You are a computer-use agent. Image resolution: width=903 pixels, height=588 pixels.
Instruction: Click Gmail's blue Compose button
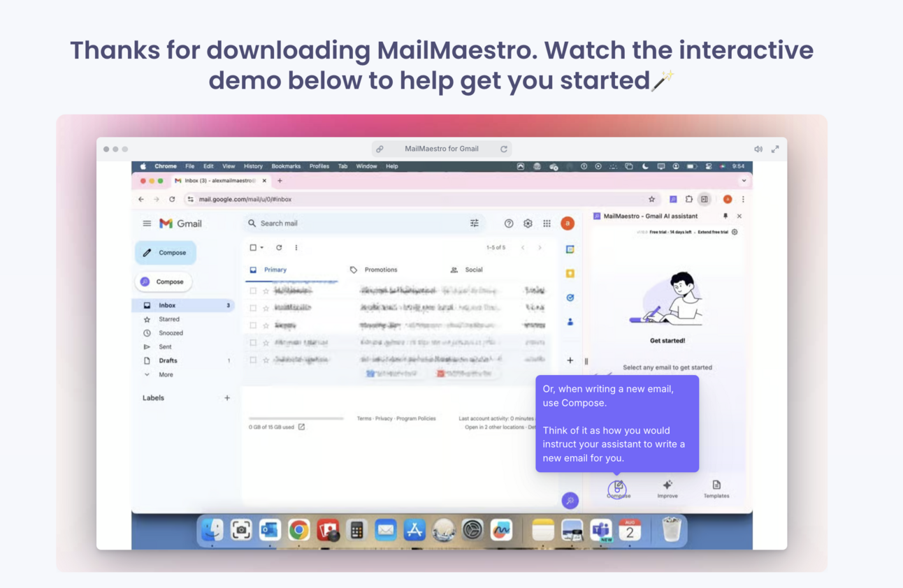(166, 253)
